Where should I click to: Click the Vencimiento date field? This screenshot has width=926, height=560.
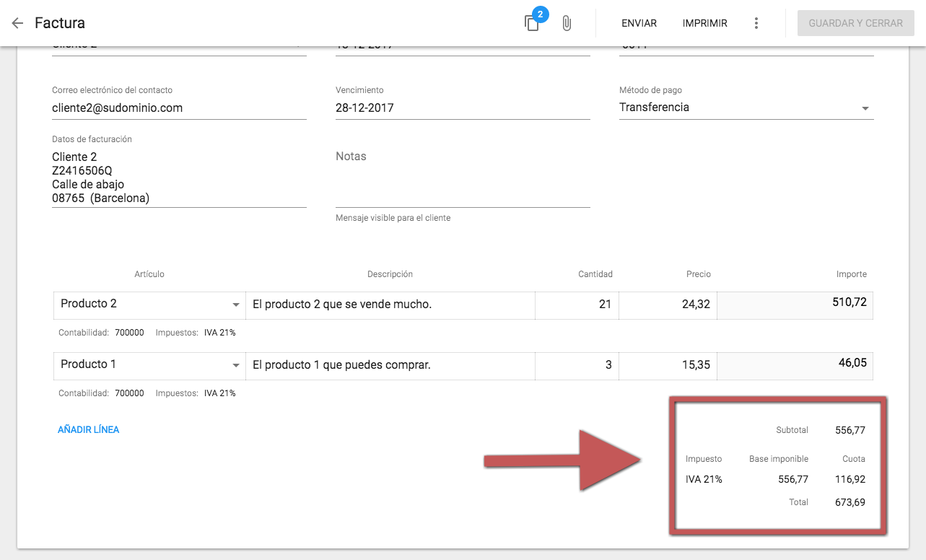click(x=463, y=108)
